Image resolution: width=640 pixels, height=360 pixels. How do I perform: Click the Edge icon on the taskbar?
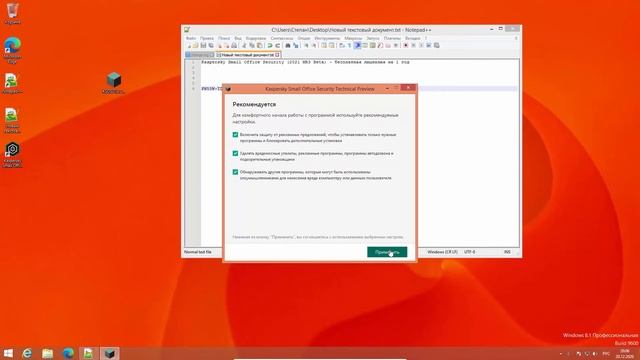(68, 353)
